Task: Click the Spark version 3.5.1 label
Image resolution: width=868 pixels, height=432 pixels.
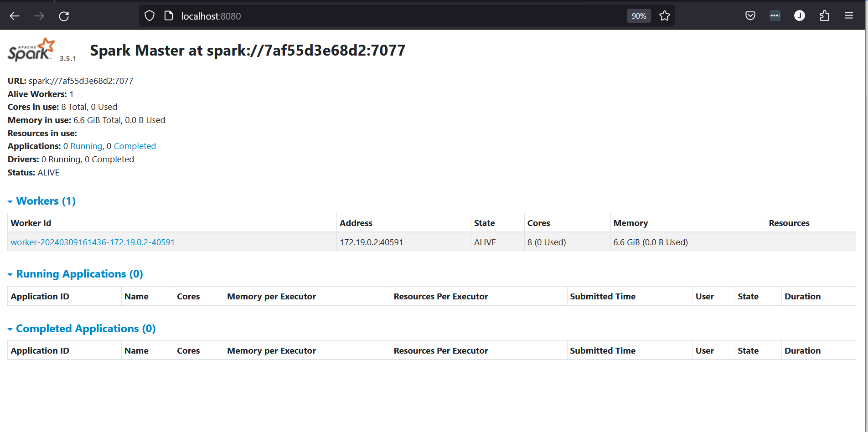Action: (68, 59)
